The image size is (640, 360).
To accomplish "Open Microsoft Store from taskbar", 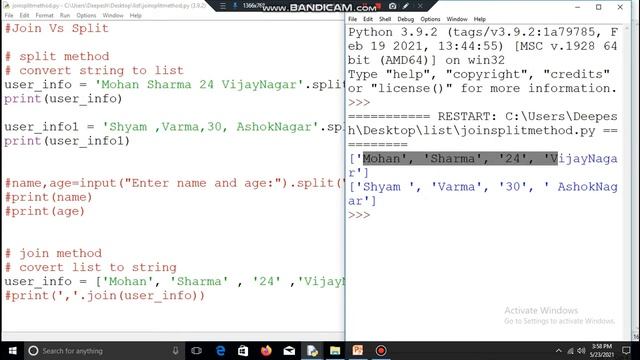I will (x=243, y=351).
